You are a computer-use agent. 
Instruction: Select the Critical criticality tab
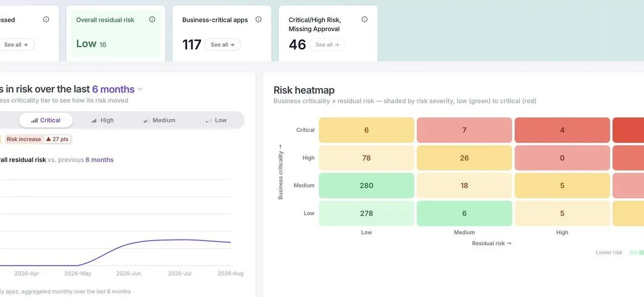[46, 120]
